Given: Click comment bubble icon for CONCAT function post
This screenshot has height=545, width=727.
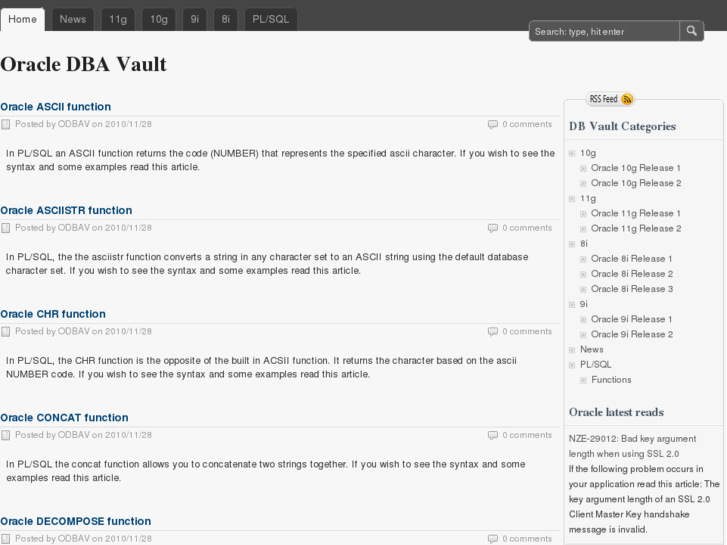Looking at the screenshot, I should pos(492,435).
